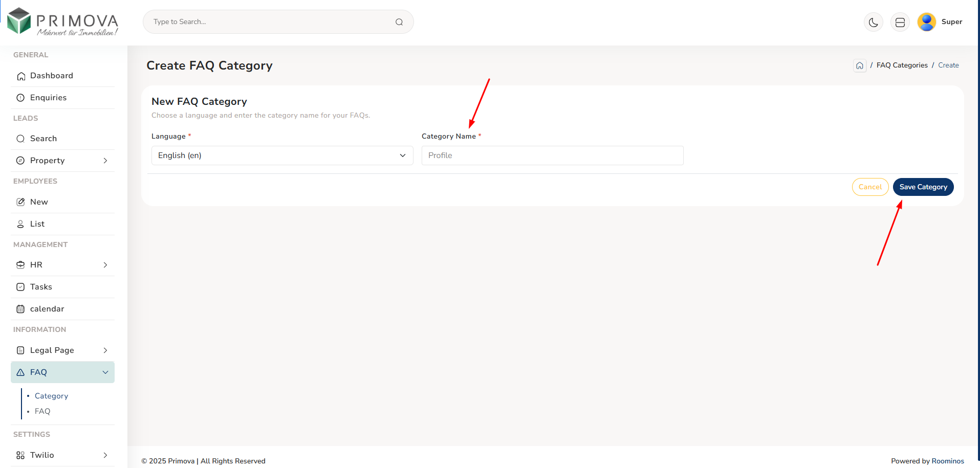Click the New employee icon
The height and width of the screenshot is (468, 980).
pos(20,202)
